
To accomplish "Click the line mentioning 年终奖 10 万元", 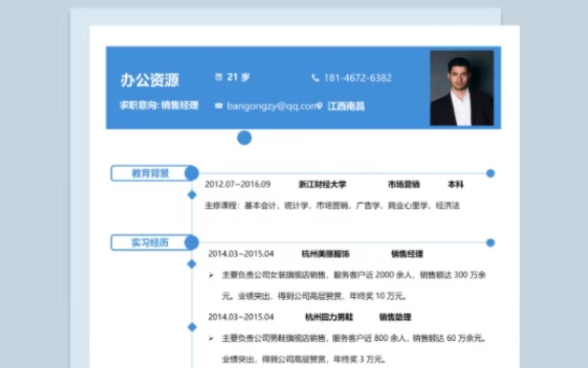I will pos(315,296).
